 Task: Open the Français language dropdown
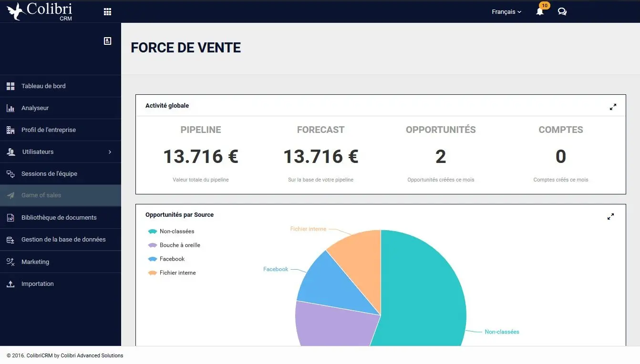[506, 12]
